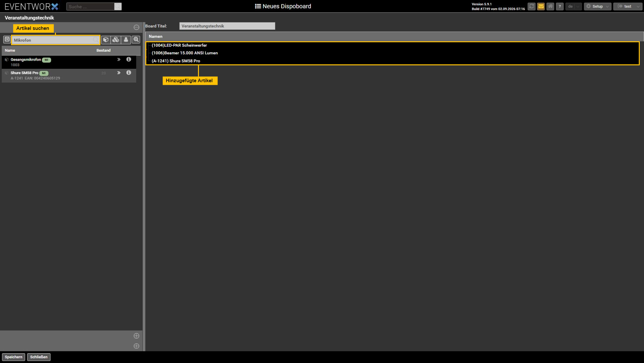The height and width of the screenshot is (363, 644).
Task: Show info for Shure SM58 Pro
Action: (129, 73)
